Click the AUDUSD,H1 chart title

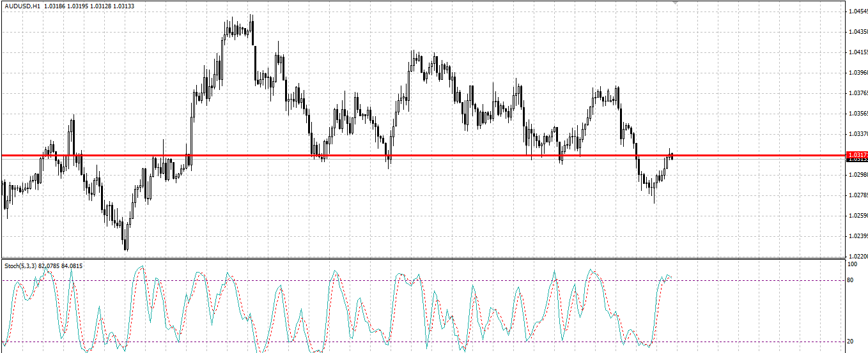(22, 5)
